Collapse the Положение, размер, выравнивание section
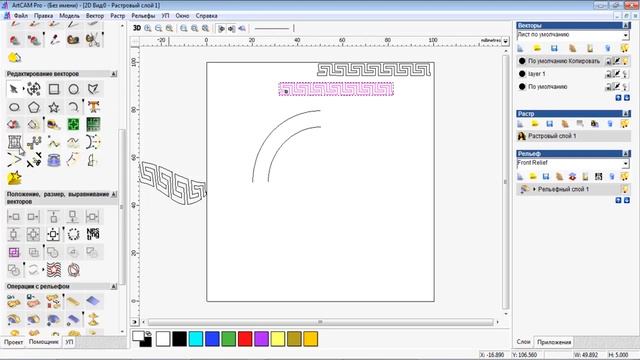This screenshot has height=360, width=640. 114,194
